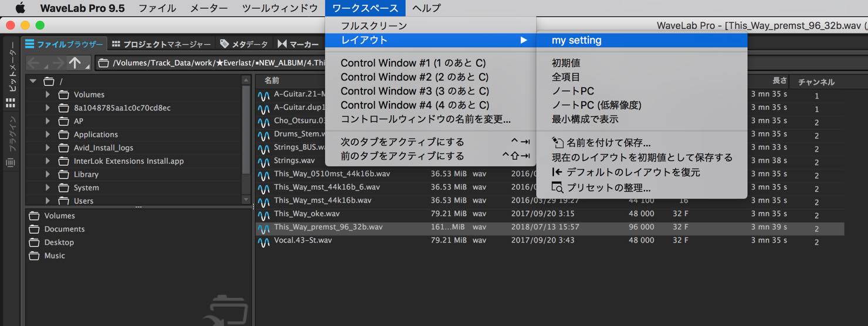
Task: Open the プラグイン side panel tab
Action: (11, 135)
